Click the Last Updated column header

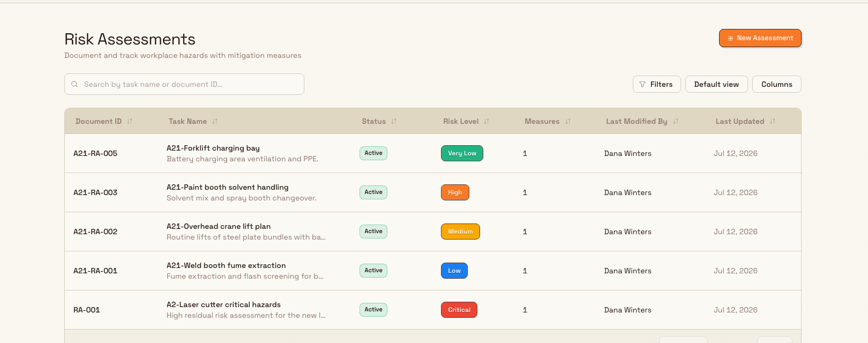[x=740, y=121]
